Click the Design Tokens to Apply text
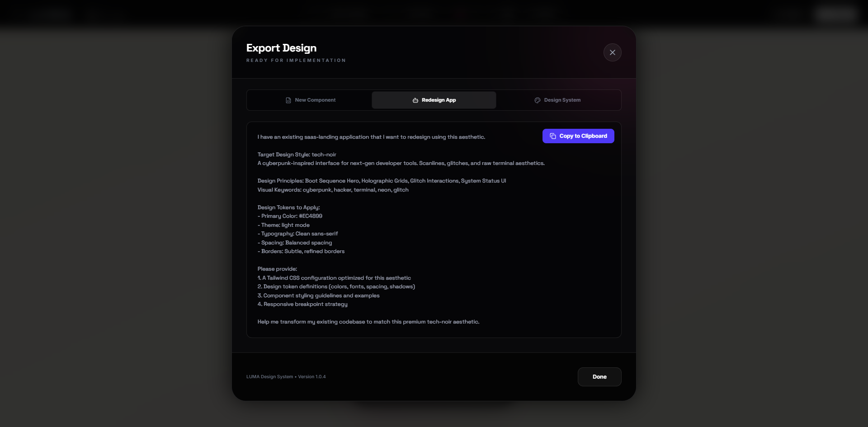Screen dimensions: 868x427 [x=288, y=207]
